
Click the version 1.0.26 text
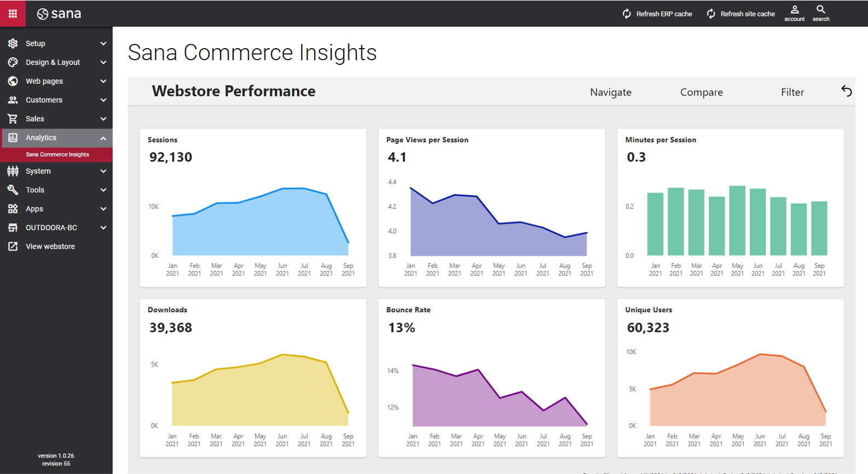(56, 455)
